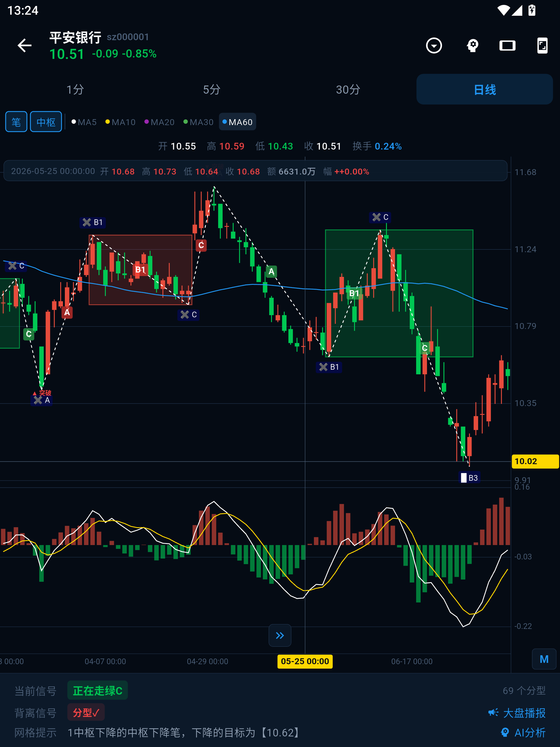The width and height of the screenshot is (560, 747).
Task: Tap the AI分析 head icon
Action: click(x=505, y=732)
